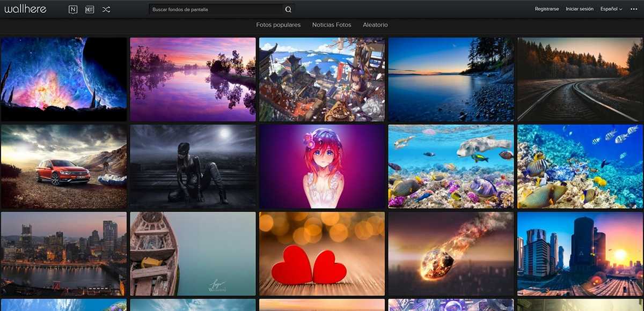The image size is (644, 311).
Task: Click in the Buscar fondos de pantalla field
Action: (x=216, y=9)
